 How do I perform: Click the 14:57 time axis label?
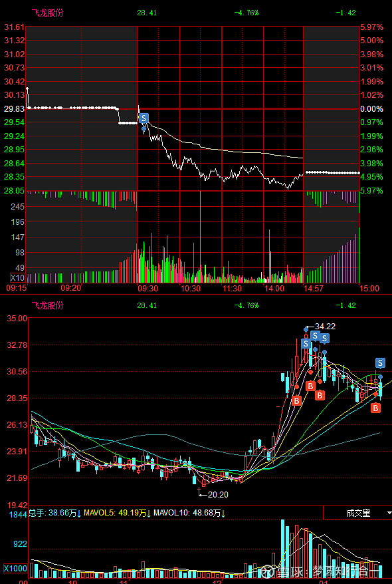(314, 289)
